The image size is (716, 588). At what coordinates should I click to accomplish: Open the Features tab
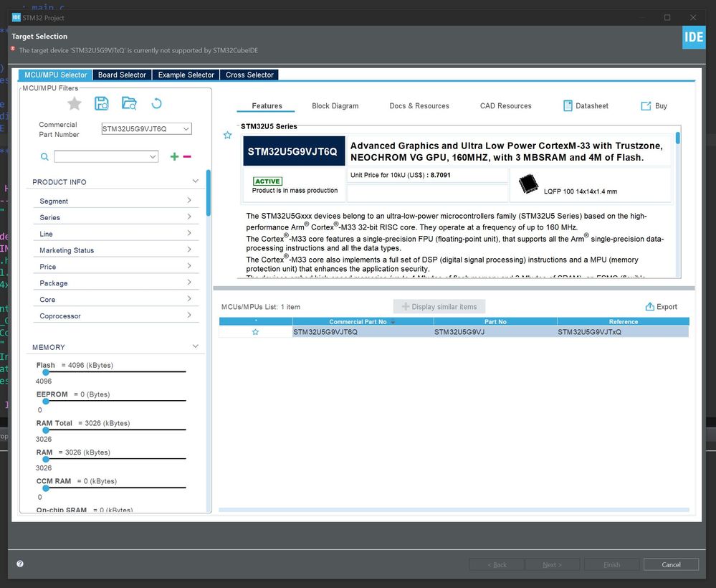(267, 106)
